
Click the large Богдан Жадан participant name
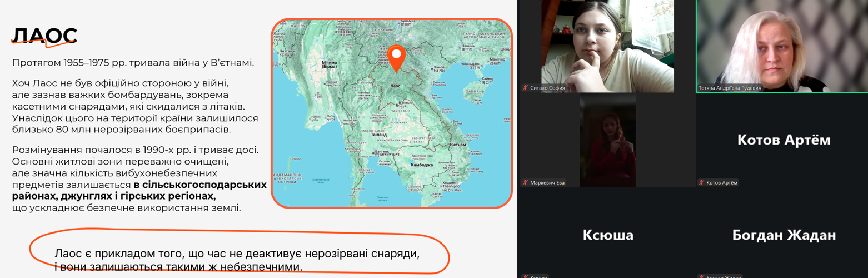784,235
